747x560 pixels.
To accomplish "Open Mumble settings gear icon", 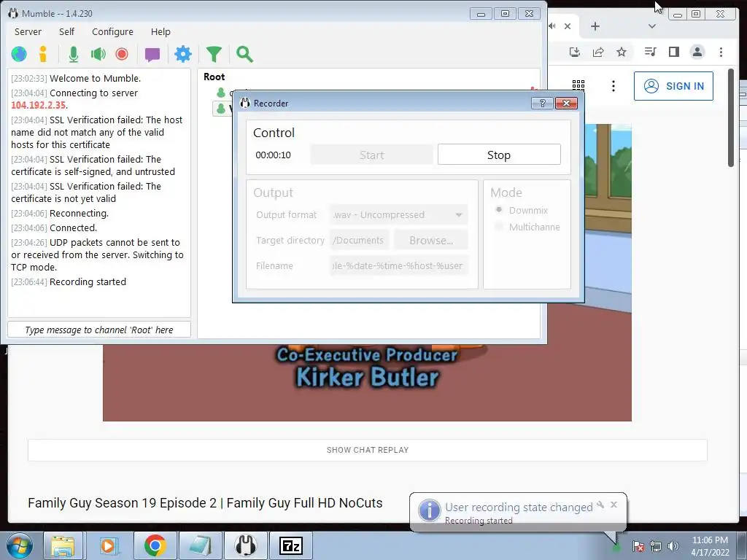I will point(183,54).
